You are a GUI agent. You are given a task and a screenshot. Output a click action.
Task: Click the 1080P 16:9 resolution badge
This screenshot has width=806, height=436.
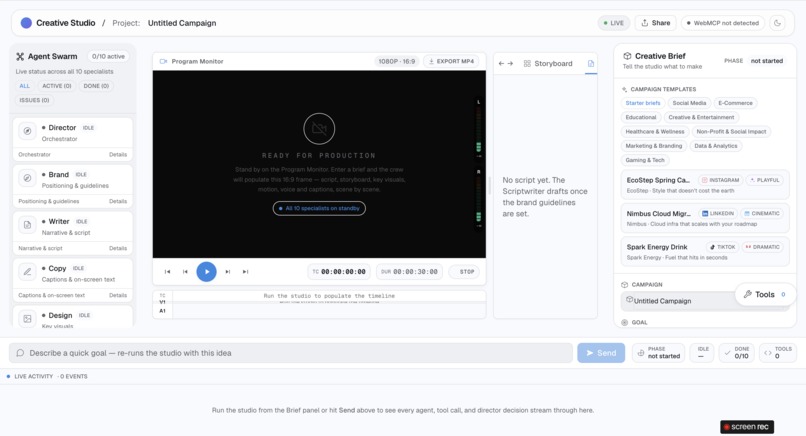tap(396, 61)
